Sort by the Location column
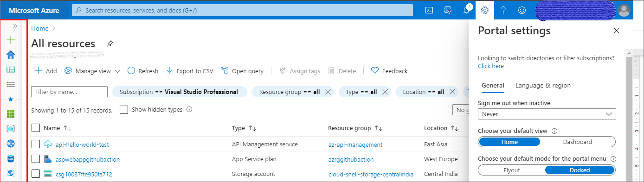This screenshot has width=644, height=182. click(x=441, y=128)
